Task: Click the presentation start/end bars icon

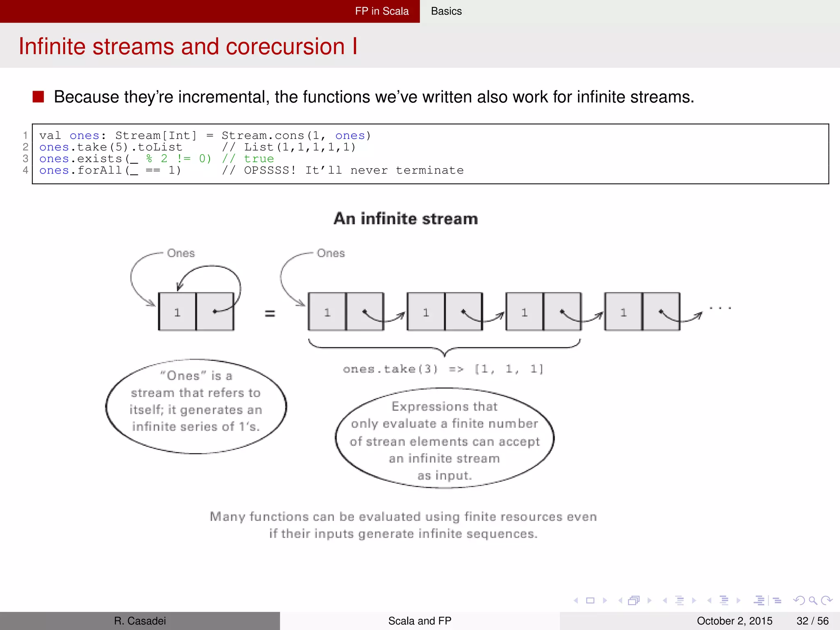Action: point(759,600)
